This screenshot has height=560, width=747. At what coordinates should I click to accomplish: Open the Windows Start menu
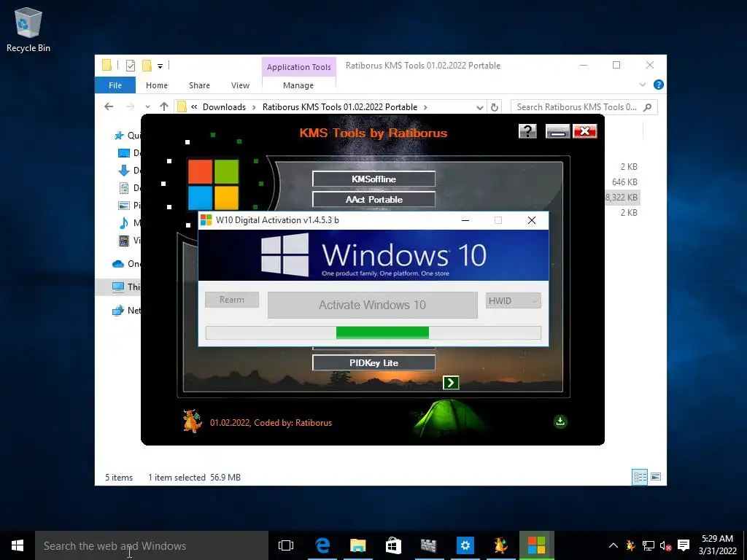18,545
